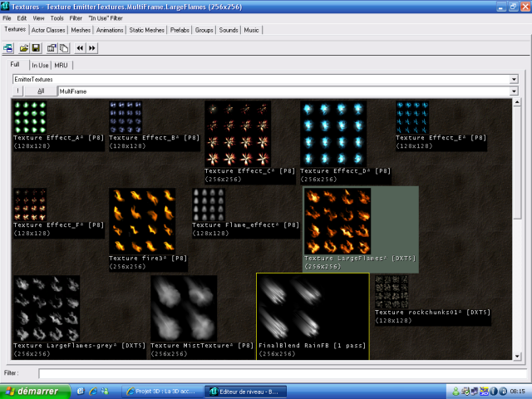Click the duplicate texture toolbar icon

click(x=64, y=48)
